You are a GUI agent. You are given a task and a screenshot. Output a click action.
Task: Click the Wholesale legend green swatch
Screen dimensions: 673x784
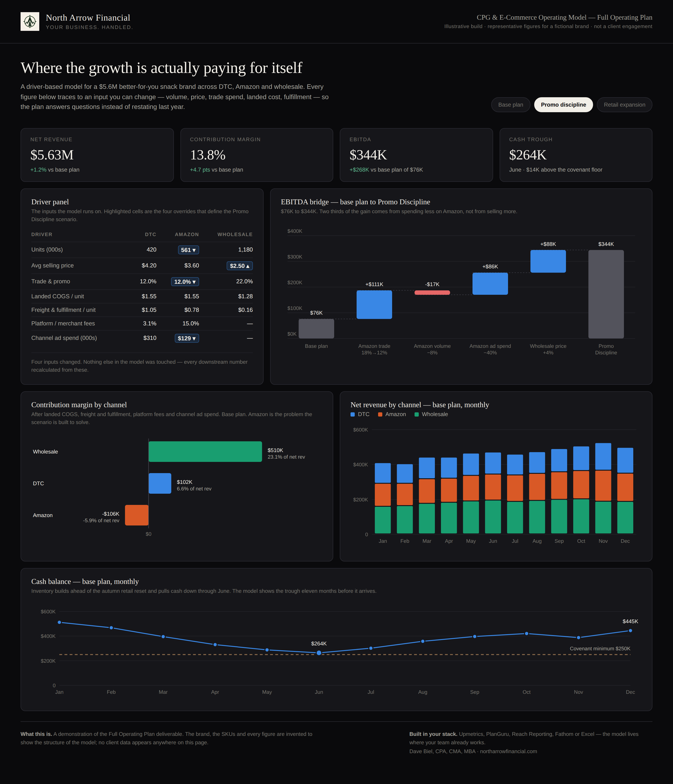(x=416, y=415)
